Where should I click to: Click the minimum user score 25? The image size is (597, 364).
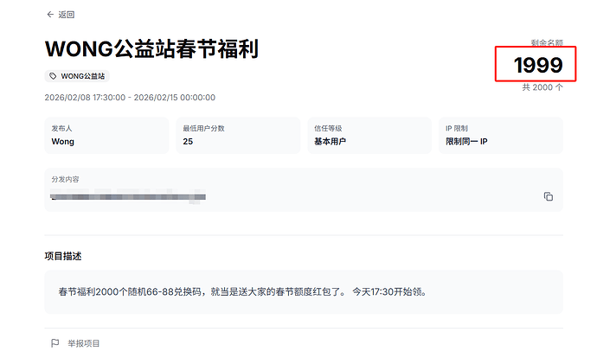click(x=188, y=142)
